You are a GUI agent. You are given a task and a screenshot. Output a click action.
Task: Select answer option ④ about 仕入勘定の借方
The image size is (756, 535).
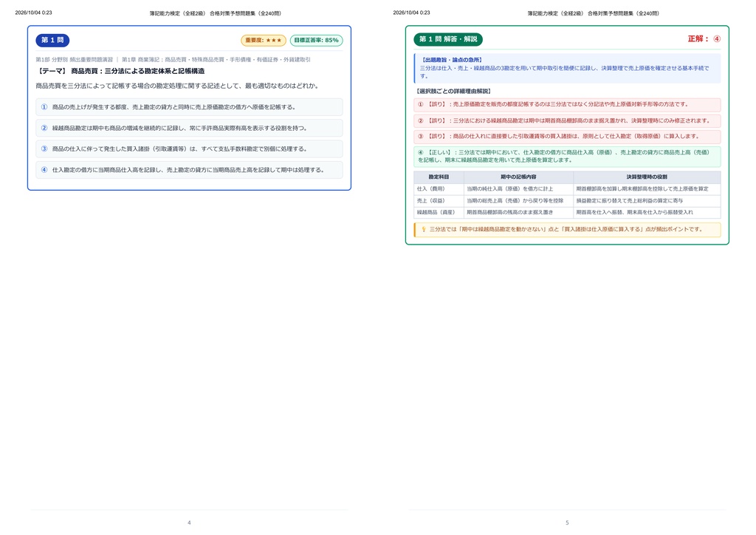(x=189, y=170)
